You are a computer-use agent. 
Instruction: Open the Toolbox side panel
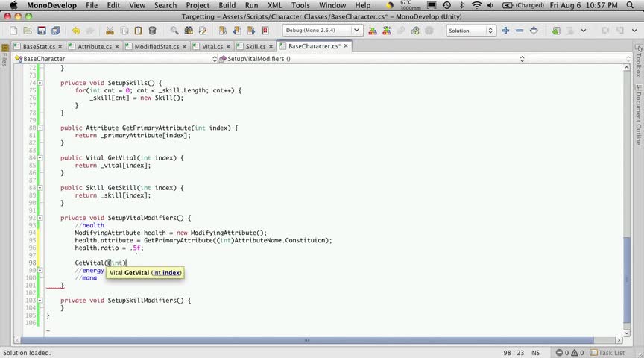click(639, 60)
